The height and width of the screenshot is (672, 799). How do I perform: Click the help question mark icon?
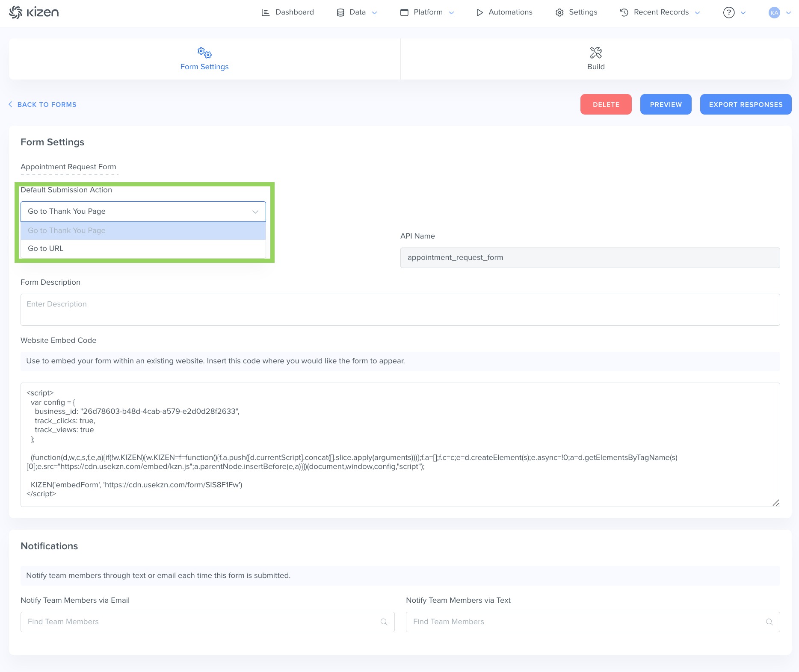coord(729,12)
